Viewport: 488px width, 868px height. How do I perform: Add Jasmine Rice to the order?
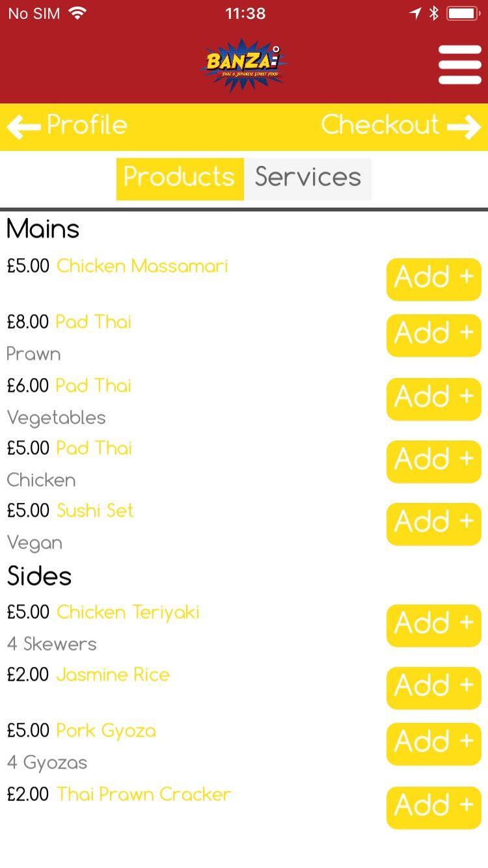(433, 688)
